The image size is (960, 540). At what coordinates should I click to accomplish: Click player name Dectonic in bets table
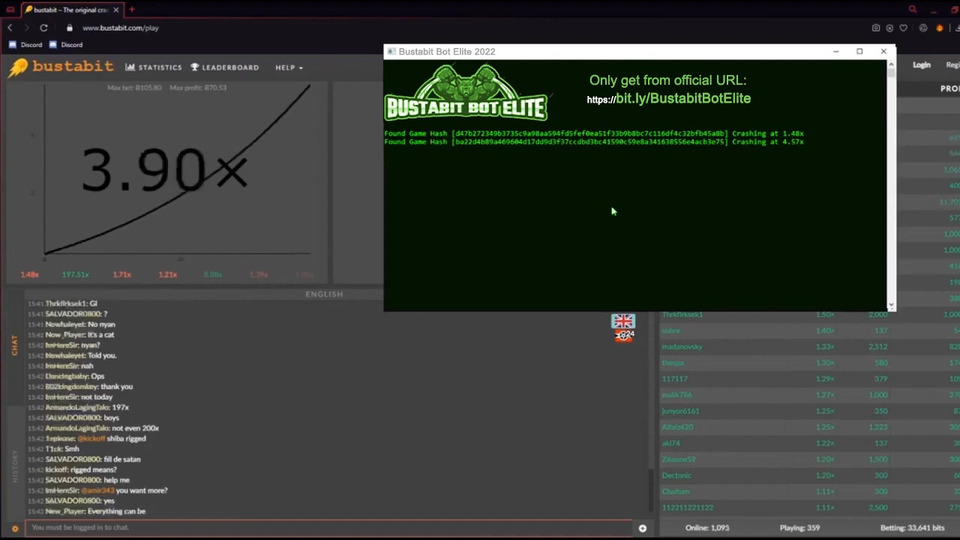click(676, 475)
